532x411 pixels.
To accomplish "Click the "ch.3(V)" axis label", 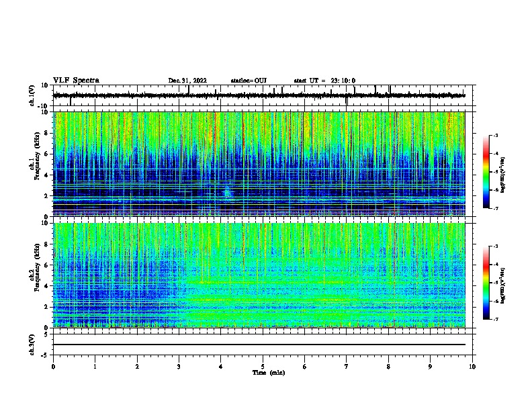I will [x=32, y=345].
